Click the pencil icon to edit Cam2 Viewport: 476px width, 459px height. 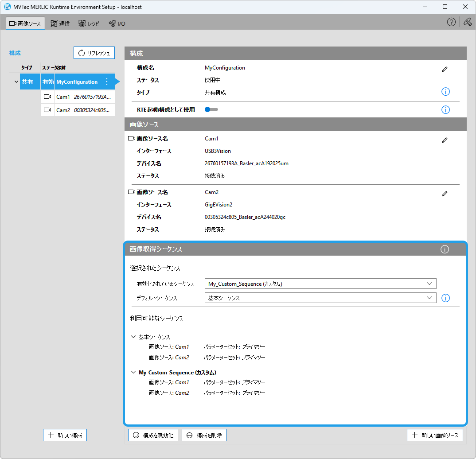point(445,194)
